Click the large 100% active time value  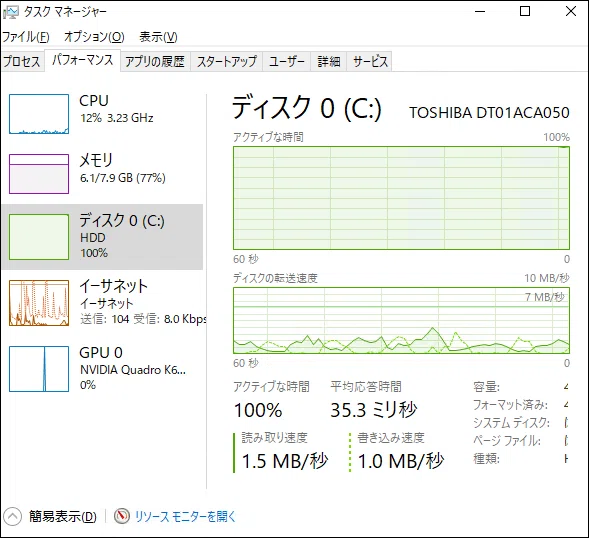[x=258, y=410]
